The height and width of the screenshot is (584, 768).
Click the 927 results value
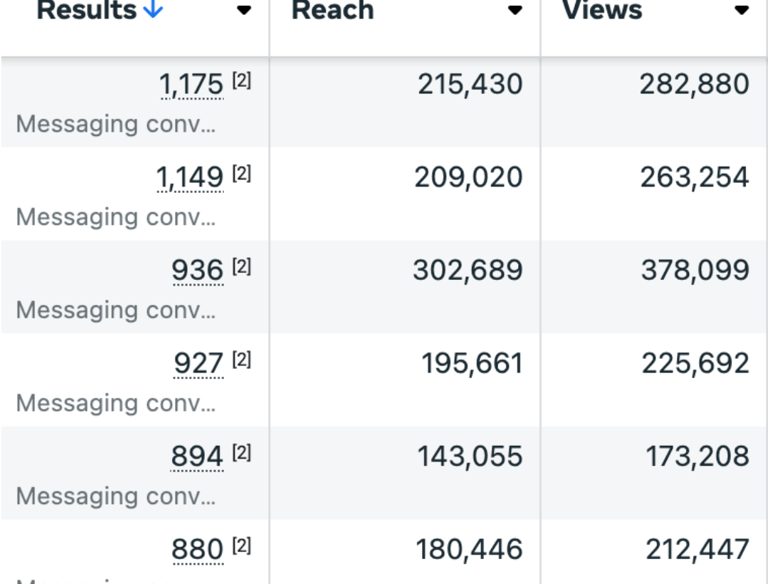point(198,364)
